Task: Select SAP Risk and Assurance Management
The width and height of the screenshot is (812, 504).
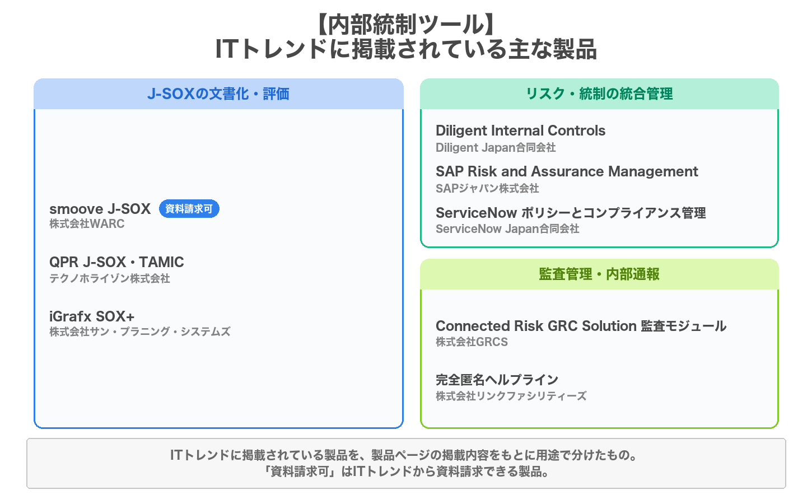Action: (x=567, y=171)
